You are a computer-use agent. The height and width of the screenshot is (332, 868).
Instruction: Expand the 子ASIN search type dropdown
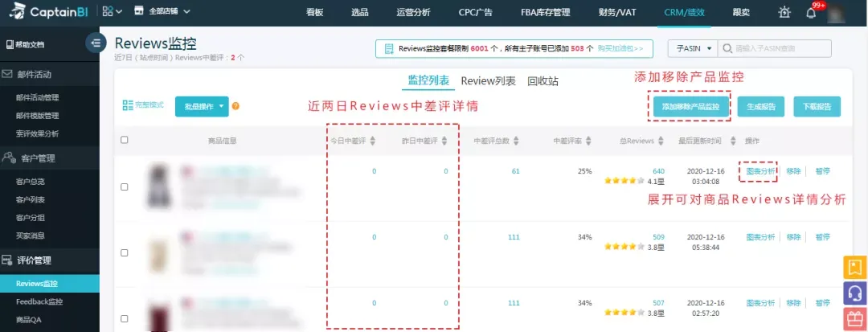tap(693, 49)
